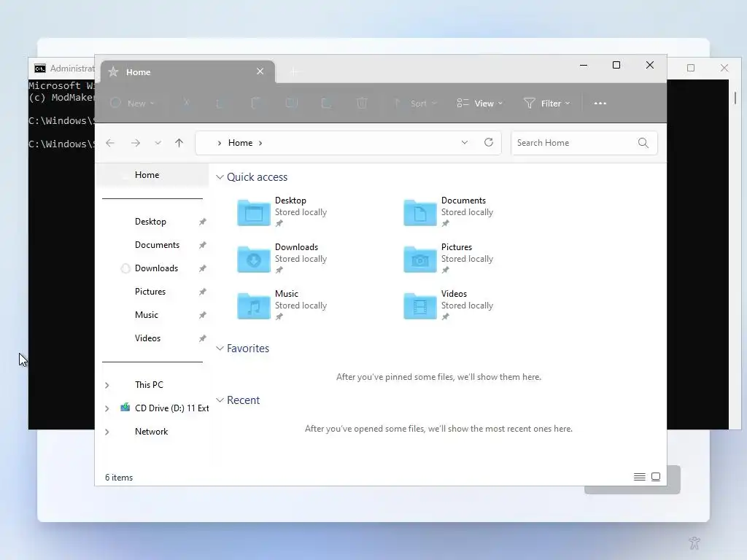Click the Command Prompt scrollbar
The height and width of the screenshot is (560, 747).
click(735, 98)
